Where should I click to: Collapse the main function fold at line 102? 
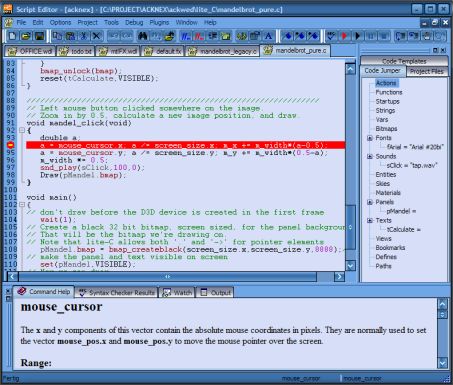(x=22, y=204)
